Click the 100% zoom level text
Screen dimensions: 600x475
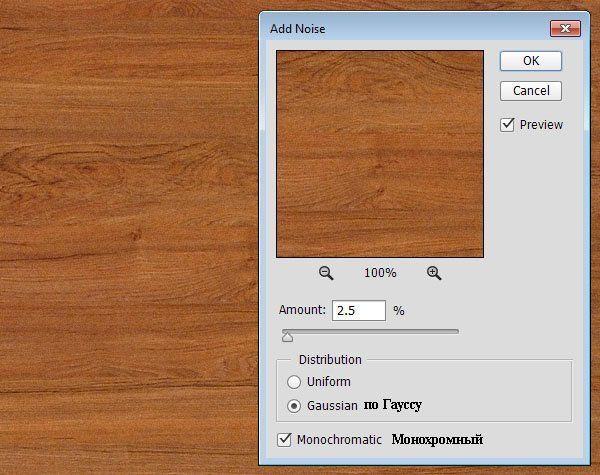pyautogui.click(x=380, y=273)
